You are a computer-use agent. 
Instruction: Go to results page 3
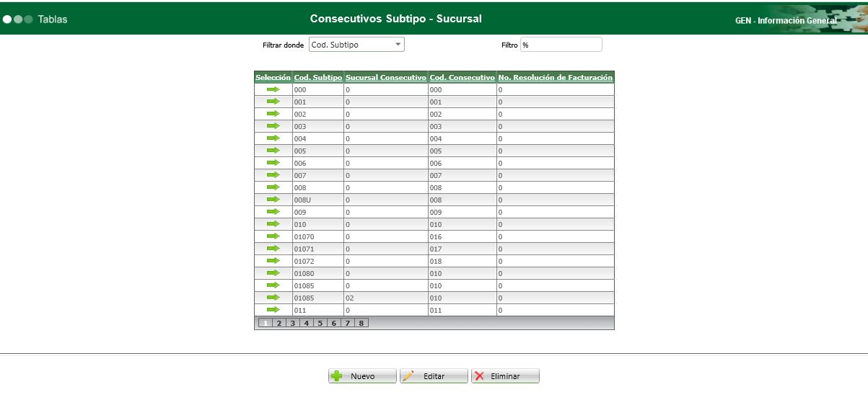coord(293,323)
